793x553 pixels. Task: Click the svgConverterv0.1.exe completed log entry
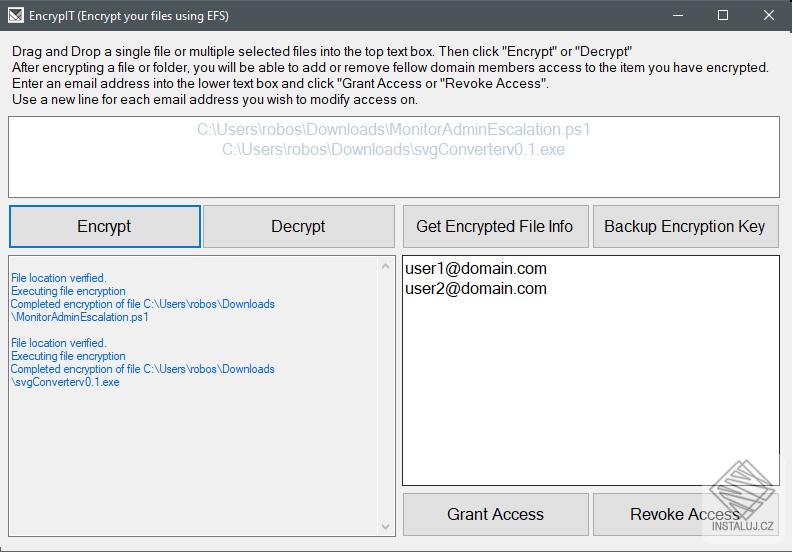point(143,375)
